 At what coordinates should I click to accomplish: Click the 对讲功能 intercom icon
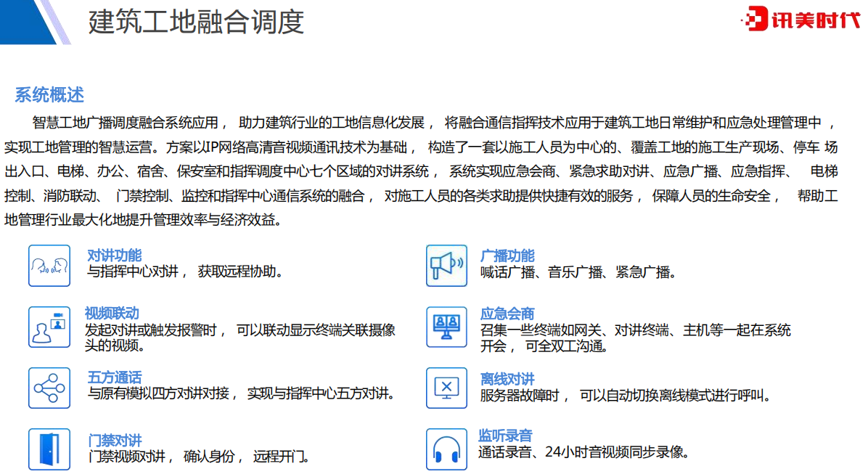coord(49,265)
